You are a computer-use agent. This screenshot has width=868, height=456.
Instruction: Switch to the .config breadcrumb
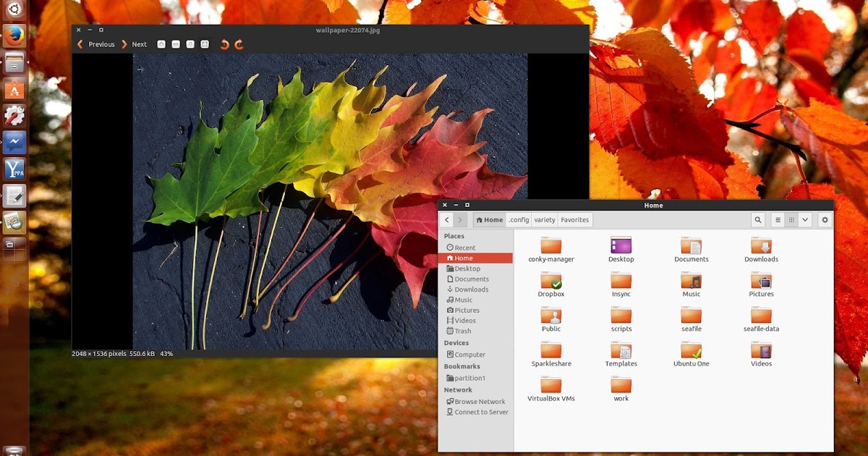tap(518, 219)
